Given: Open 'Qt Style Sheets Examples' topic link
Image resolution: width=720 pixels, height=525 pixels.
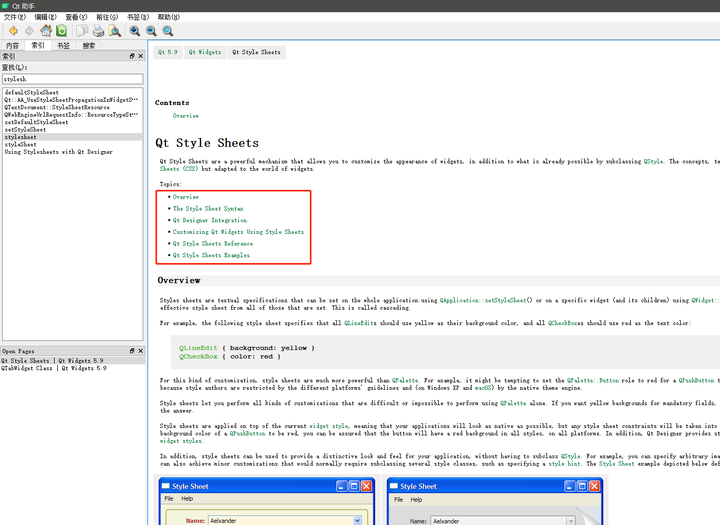Looking at the screenshot, I should point(211,255).
